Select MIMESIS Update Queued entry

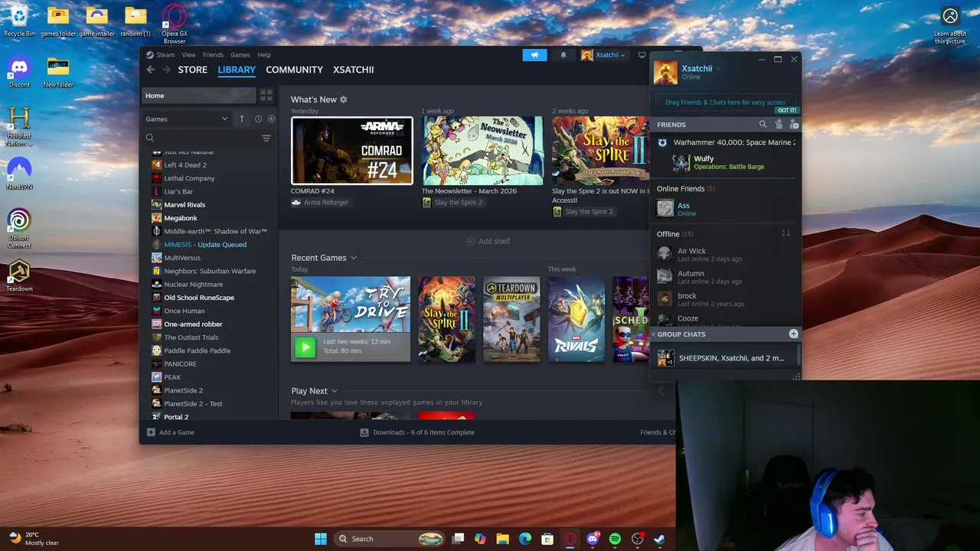[x=205, y=245]
